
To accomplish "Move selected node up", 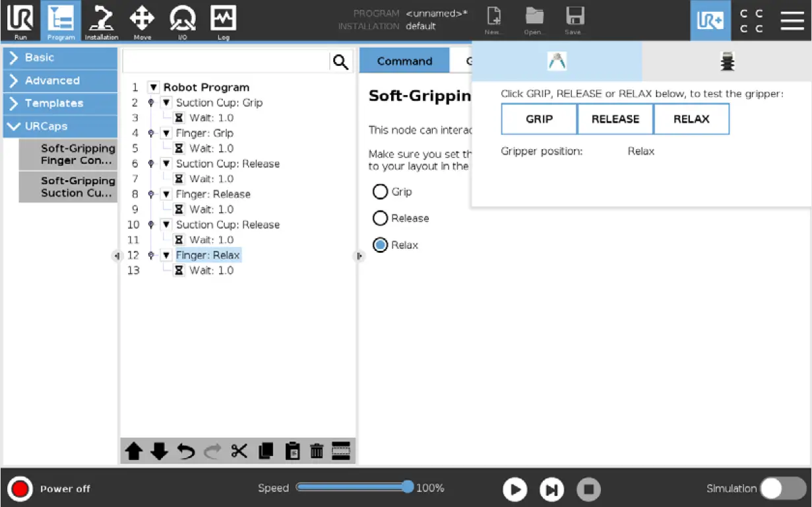I will (134, 452).
